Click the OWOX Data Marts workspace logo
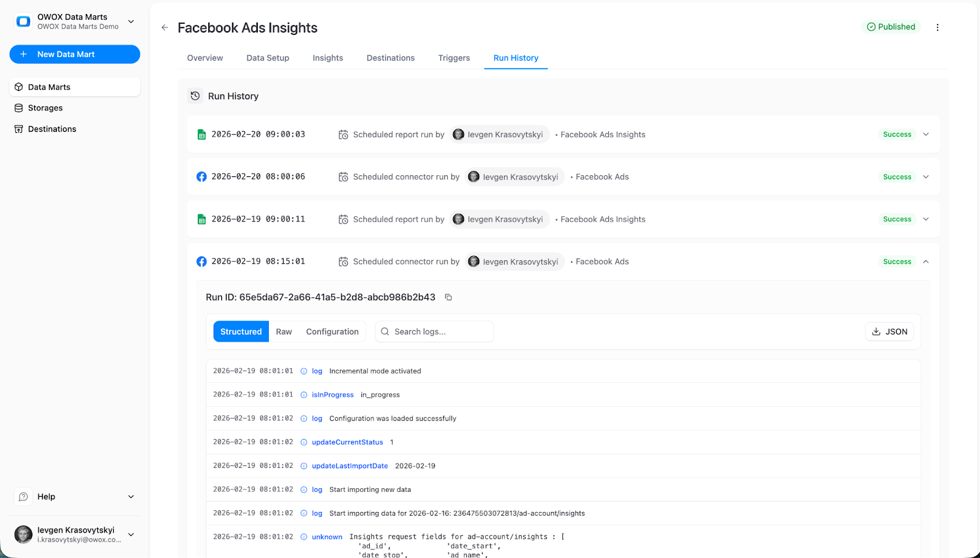Screen dimensions: 980x558 click(23, 21)
